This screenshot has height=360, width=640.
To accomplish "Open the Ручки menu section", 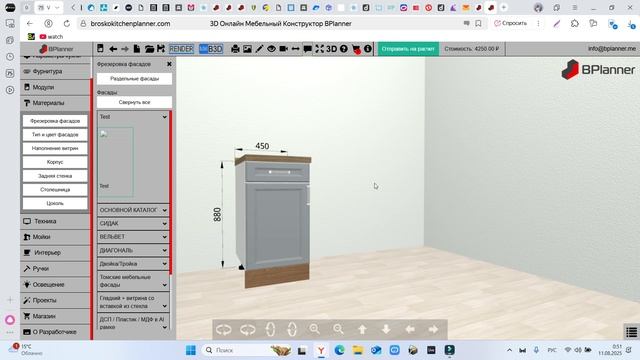I will click(55, 269).
